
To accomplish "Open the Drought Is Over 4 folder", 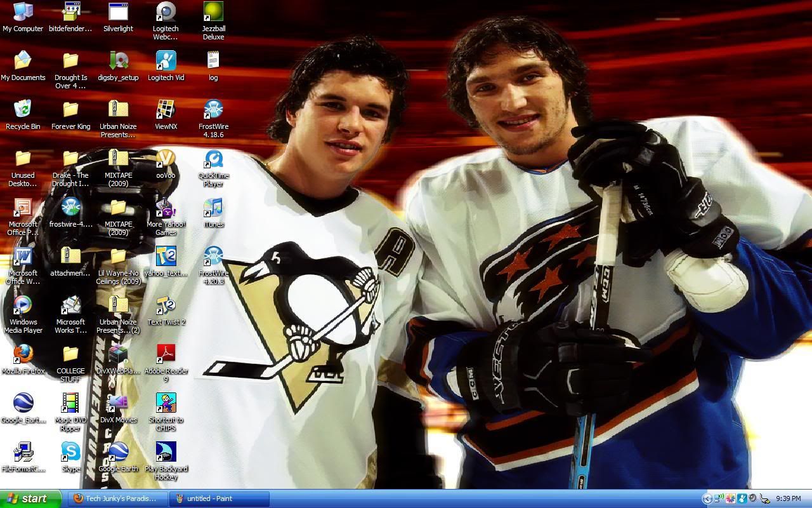I will tap(70, 70).
